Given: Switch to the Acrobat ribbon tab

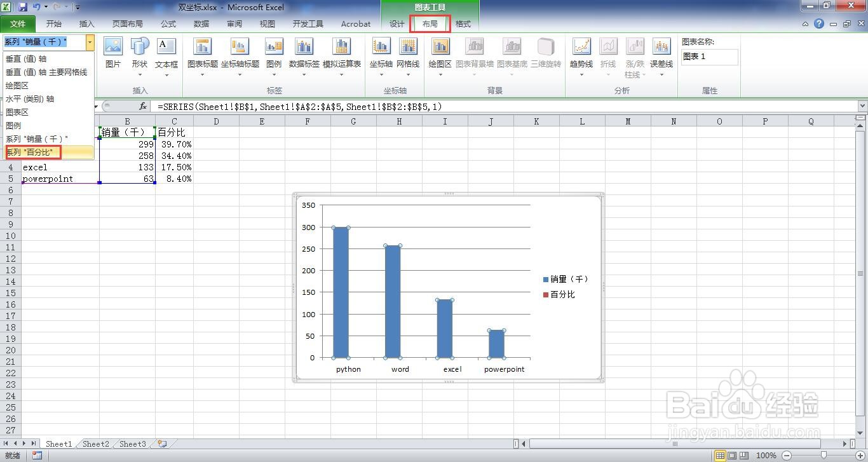Looking at the screenshot, I should (356, 24).
